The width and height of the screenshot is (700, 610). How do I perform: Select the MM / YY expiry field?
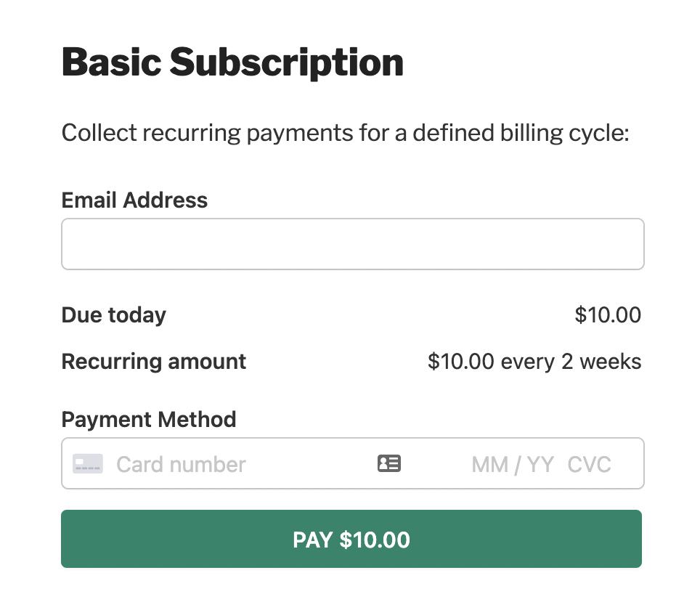[x=513, y=464]
